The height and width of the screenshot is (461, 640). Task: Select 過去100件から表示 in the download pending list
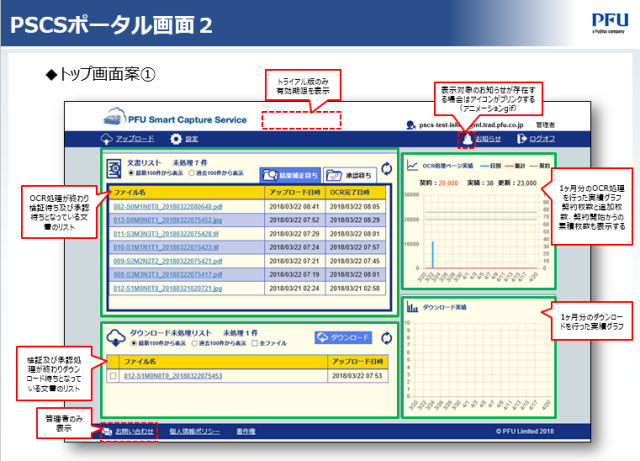coord(194,343)
